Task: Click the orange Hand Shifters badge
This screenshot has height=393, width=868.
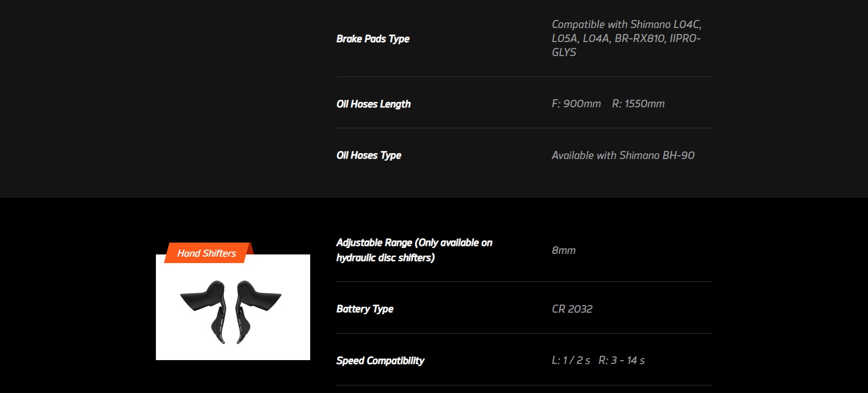Action: coord(207,253)
